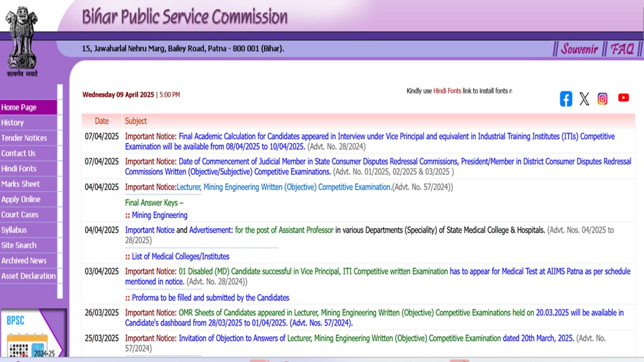Open List of Medical Colleges/Institutes
Image resolution: width=644 pixels, height=362 pixels.
(181, 256)
